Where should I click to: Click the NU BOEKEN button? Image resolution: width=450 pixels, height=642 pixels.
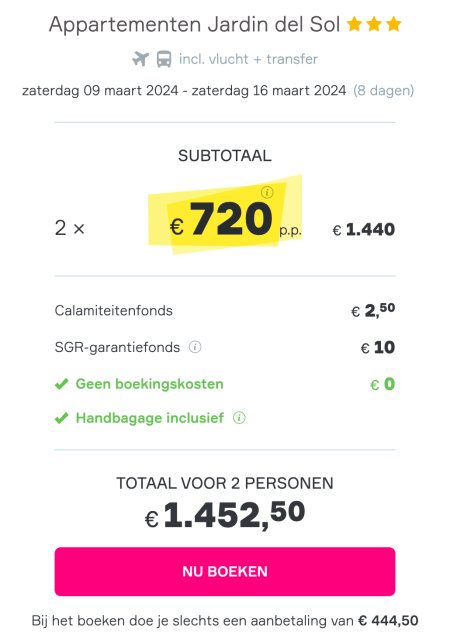point(225,571)
